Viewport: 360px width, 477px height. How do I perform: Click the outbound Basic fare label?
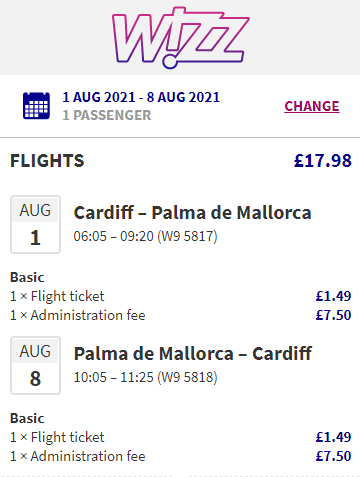click(x=27, y=277)
